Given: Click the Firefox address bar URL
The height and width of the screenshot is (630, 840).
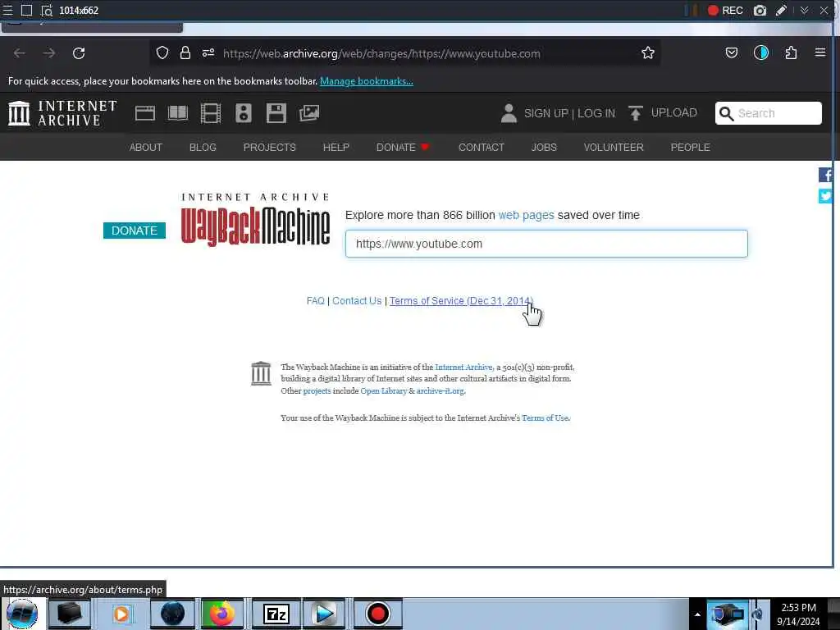Looking at the screenshot, I should click(381, 53).
